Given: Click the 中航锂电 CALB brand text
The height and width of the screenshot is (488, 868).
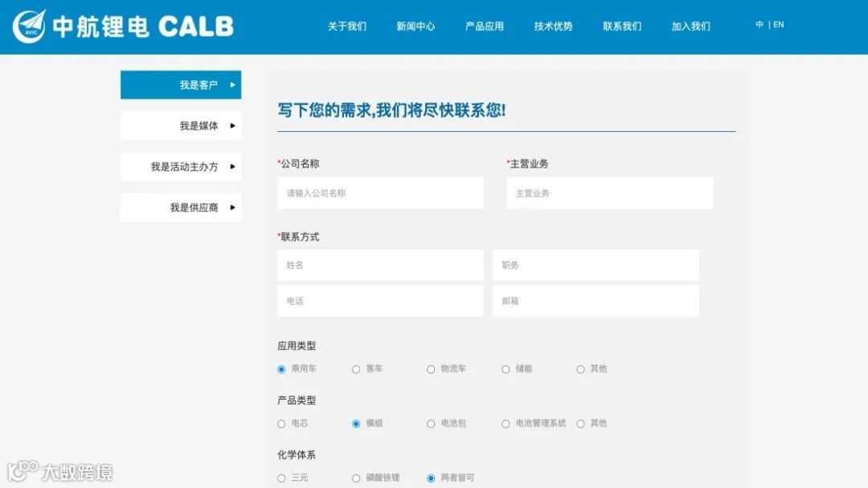Looking at the screenshot, I should point(143,26).
